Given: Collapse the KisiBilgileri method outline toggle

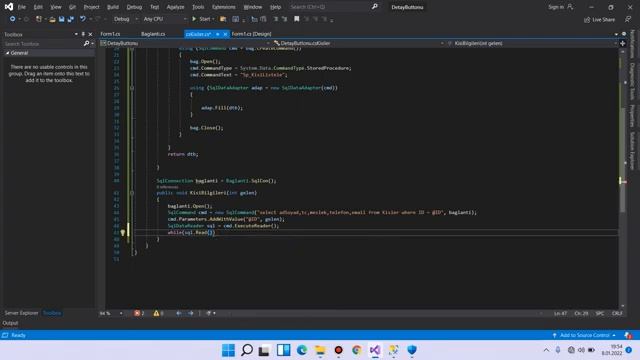Looking at the screenshot, I should [132, 193].
